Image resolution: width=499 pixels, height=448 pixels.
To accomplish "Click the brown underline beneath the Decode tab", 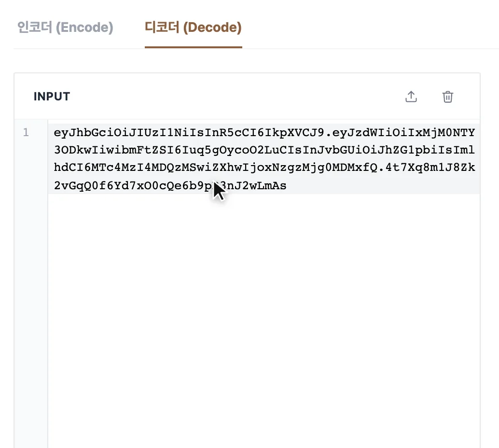I will (193, 47).
